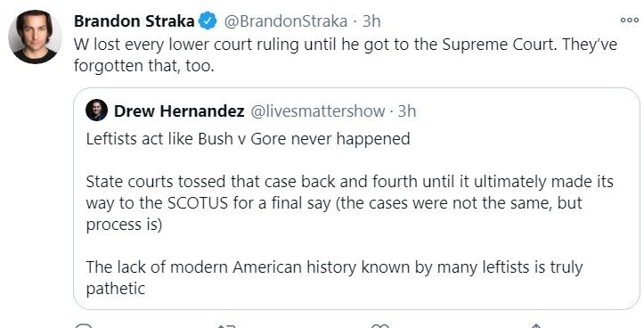Image resolution: width=644 pixels, height=328 pixels.
Task: Click the 'Leftists act like Bush v Gore' line
Action: 249,138
